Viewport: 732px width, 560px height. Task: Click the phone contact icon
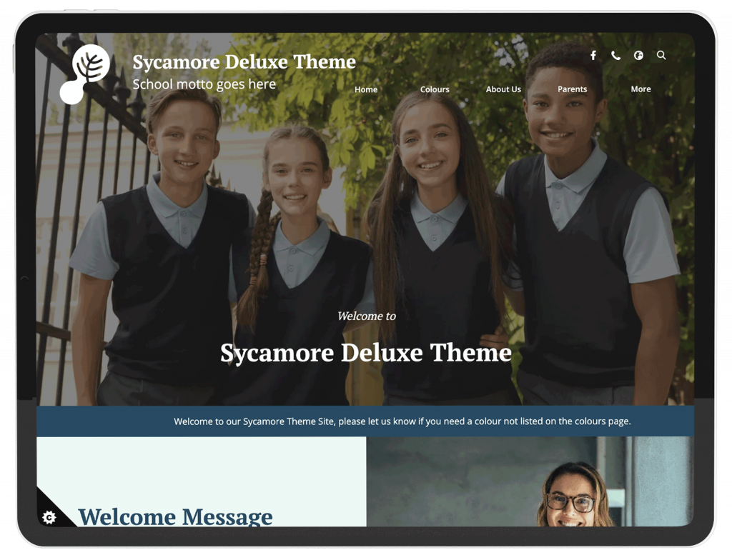click(x=615, y=56)
